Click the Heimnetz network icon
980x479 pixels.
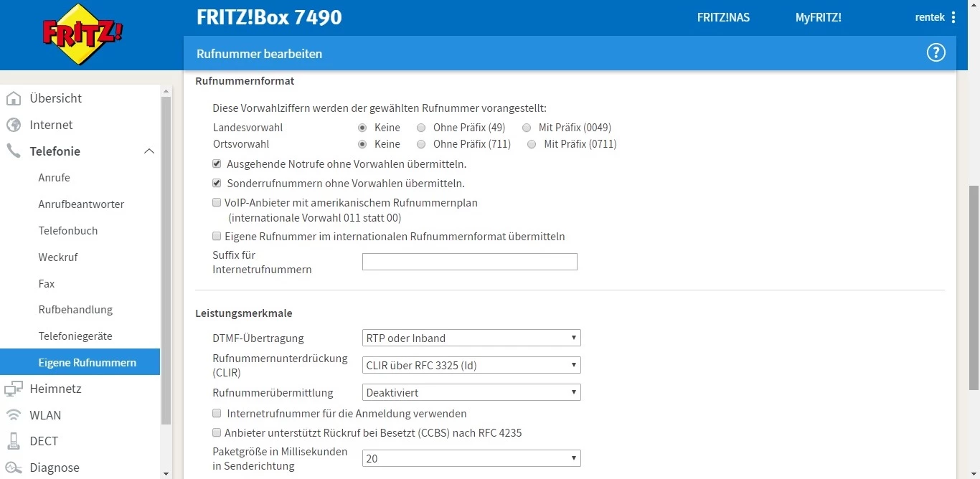(x=14, y=389)
